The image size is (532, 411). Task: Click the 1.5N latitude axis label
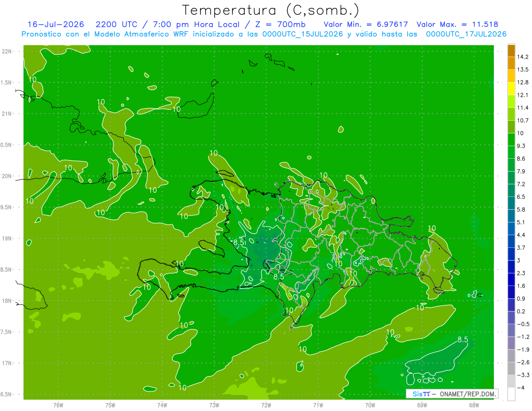point(7,82)
